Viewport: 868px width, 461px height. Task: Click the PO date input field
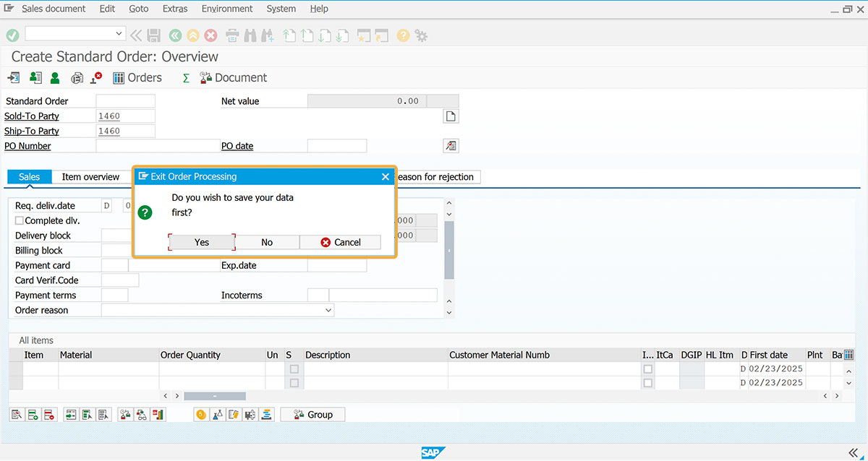[337, 146]
